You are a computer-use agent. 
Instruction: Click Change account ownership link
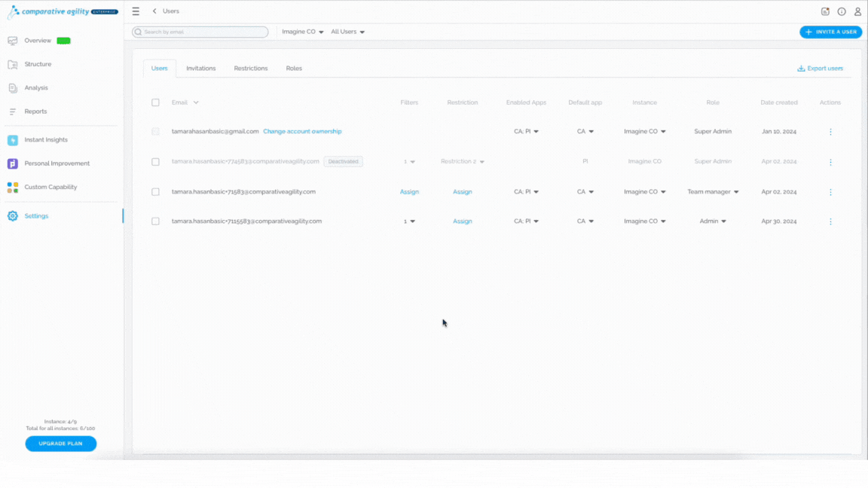click(302, 132)
